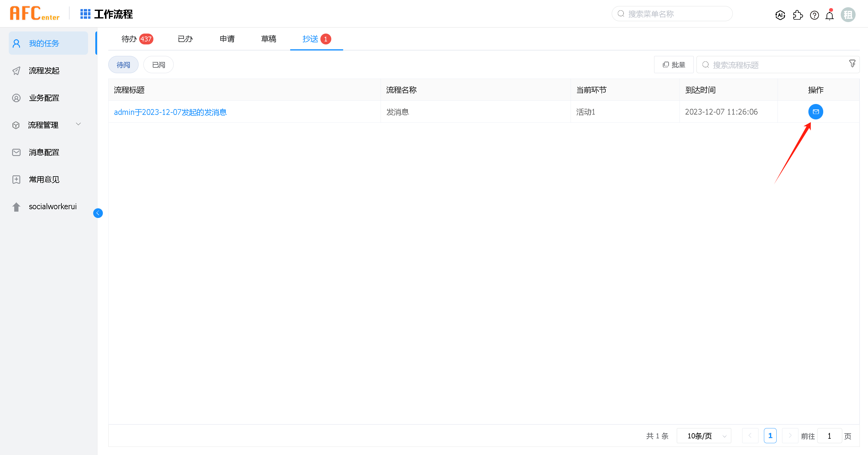Screen dimensions: 868x455
Task: Collapse the sidebar with the circular arrow
Action: pyautogui.click(x=98, y=213)
